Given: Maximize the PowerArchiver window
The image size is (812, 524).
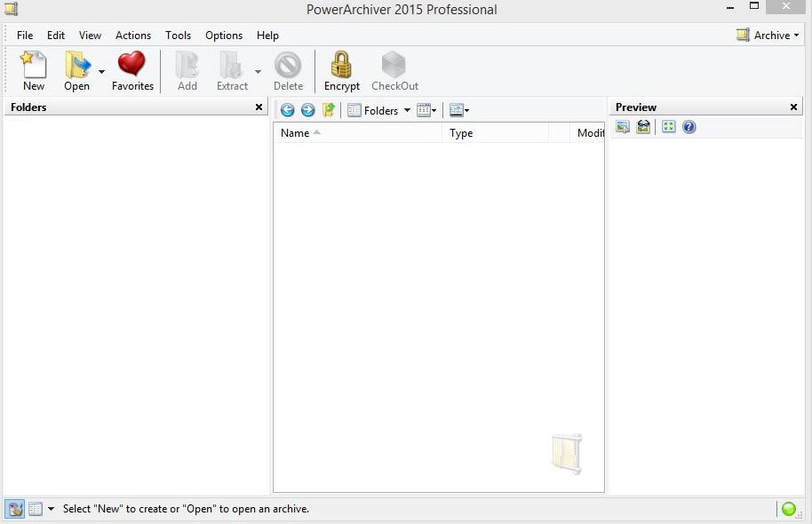Looking at the screenshot, I should click(754, 6).
